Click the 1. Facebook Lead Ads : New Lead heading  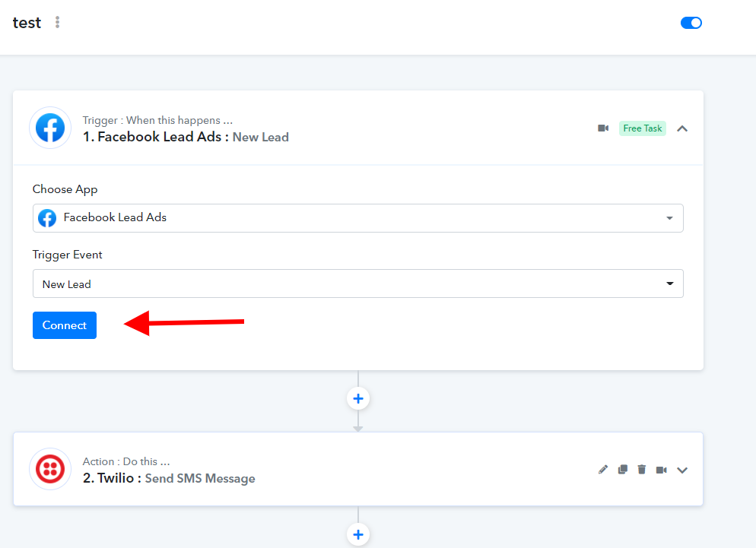point(186,137)
